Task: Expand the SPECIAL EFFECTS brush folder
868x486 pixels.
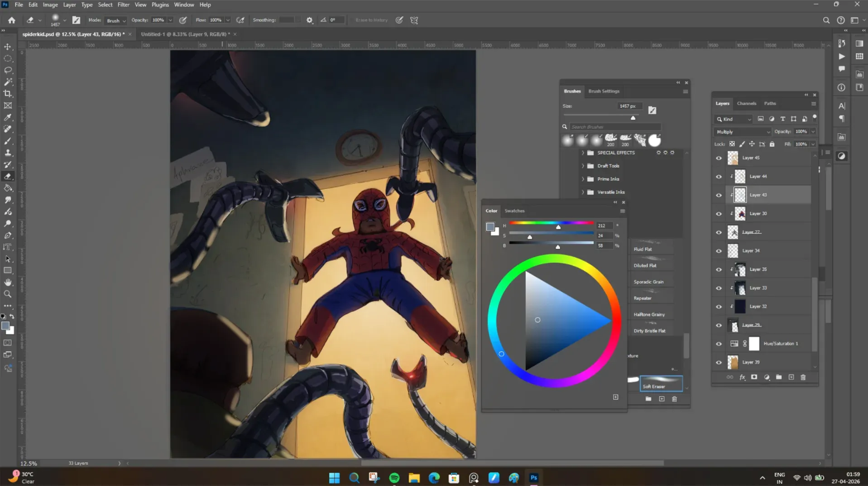Action: [583, 153]
